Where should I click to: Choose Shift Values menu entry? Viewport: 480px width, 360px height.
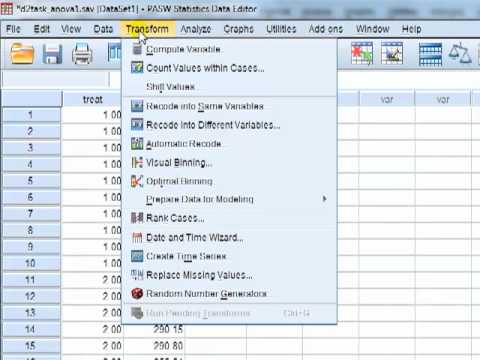tap(229, 87)
